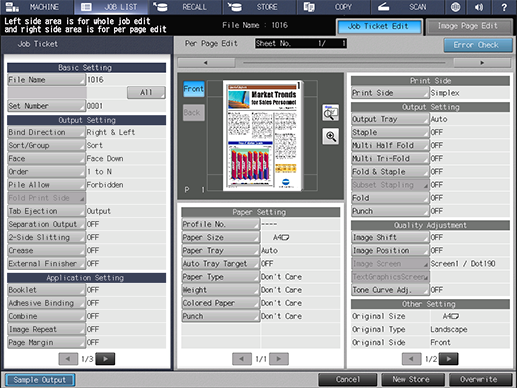Click the Overwrite button
This screenshot has width=517, height=388.
[480, 380]
